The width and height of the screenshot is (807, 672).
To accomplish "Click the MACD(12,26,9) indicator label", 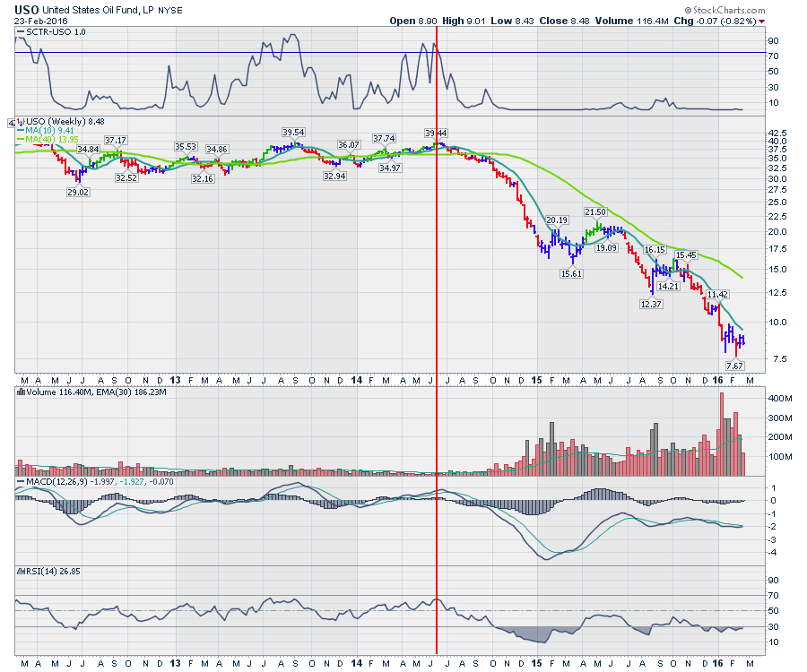I will point(54,483).
